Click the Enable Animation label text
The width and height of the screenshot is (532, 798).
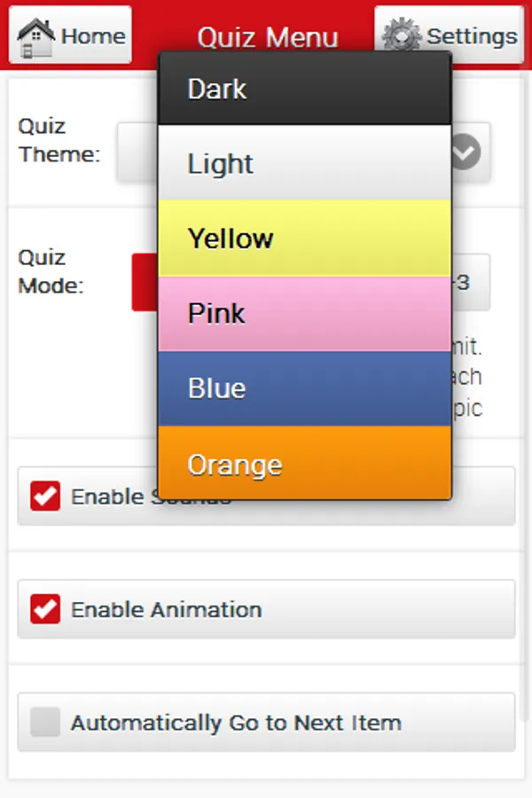pyautogui.click(x=167, y=610)
